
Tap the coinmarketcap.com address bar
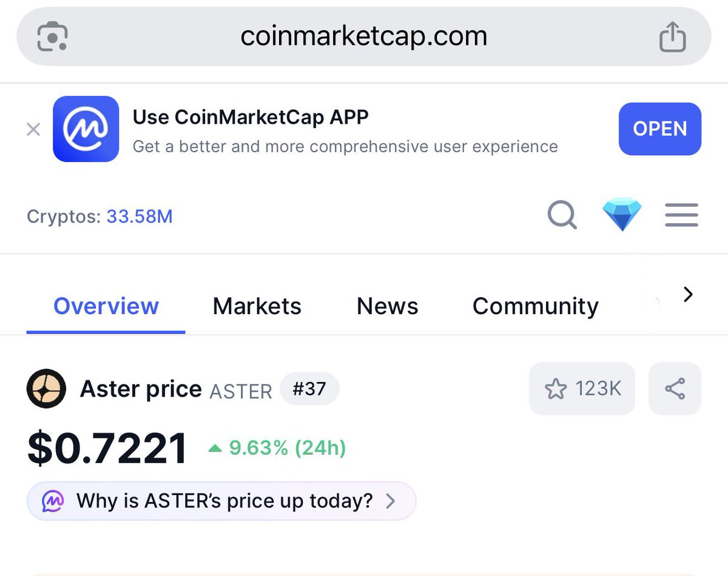363,37
